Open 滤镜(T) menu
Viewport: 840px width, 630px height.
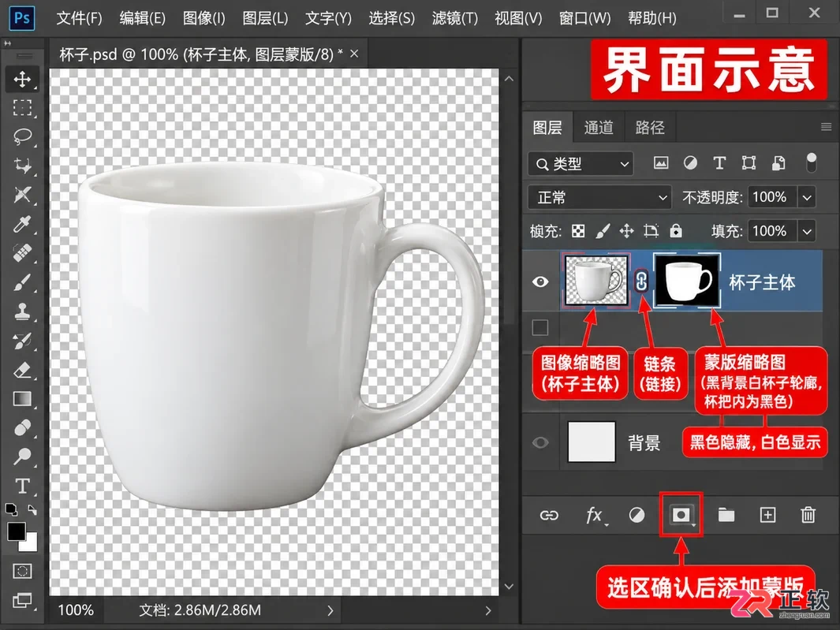(x=454, y=18)
